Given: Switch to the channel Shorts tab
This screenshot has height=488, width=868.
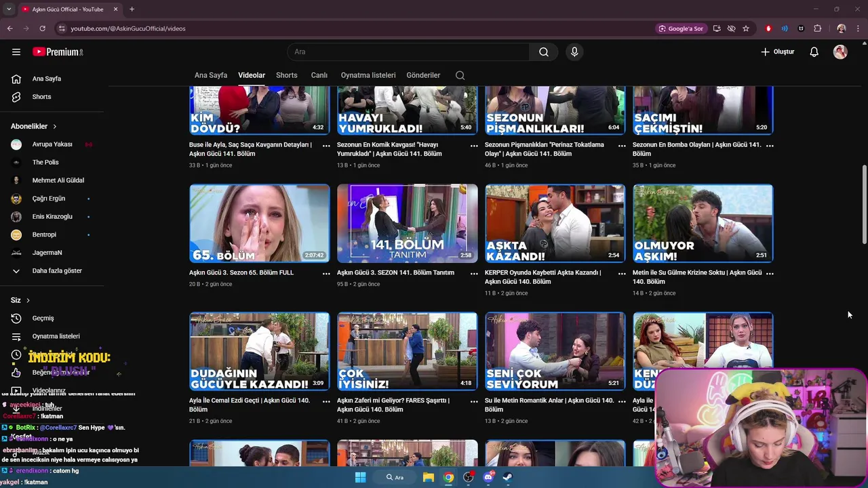Looking at the screenshot, I should pyautogui.click(x=287, y=75).
